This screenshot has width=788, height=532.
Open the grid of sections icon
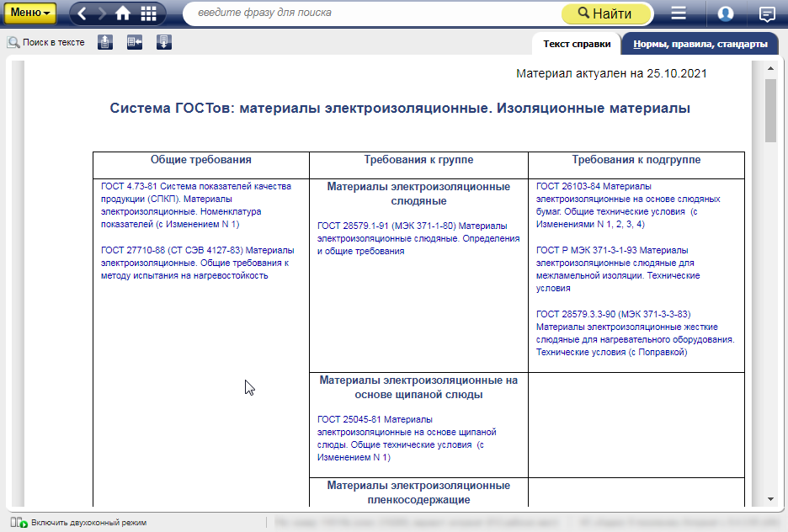[x=148, y=13]
